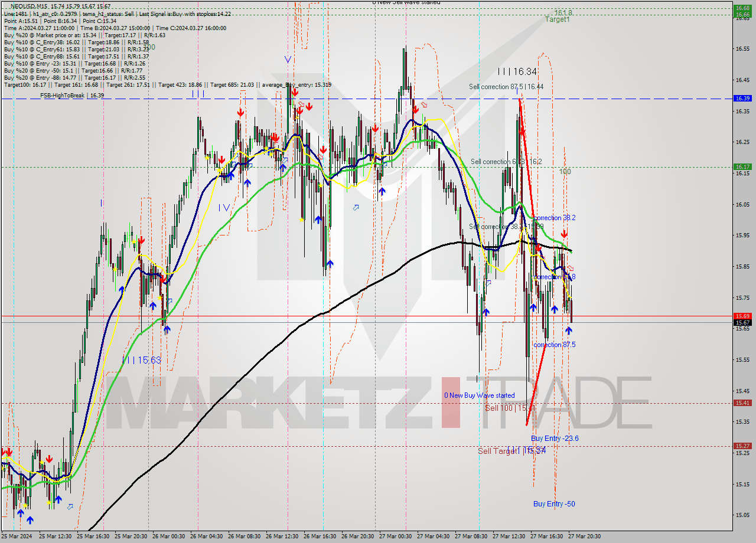Select the Target100 / average_Buy_entry summary line
The width and height of the screenshot is (756, 543).
167,84
